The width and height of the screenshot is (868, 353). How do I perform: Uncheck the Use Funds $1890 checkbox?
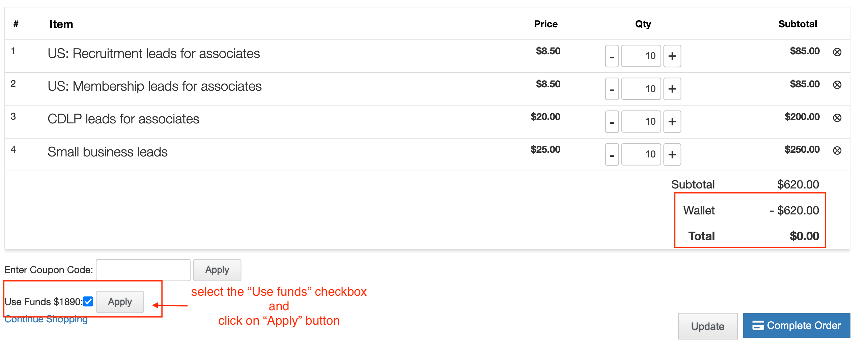coord(88,301)
